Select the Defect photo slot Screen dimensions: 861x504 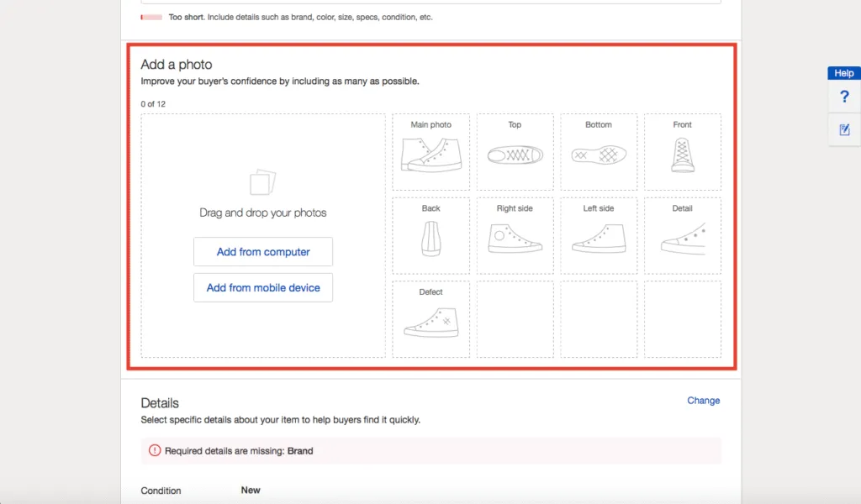tap(430, 319)
